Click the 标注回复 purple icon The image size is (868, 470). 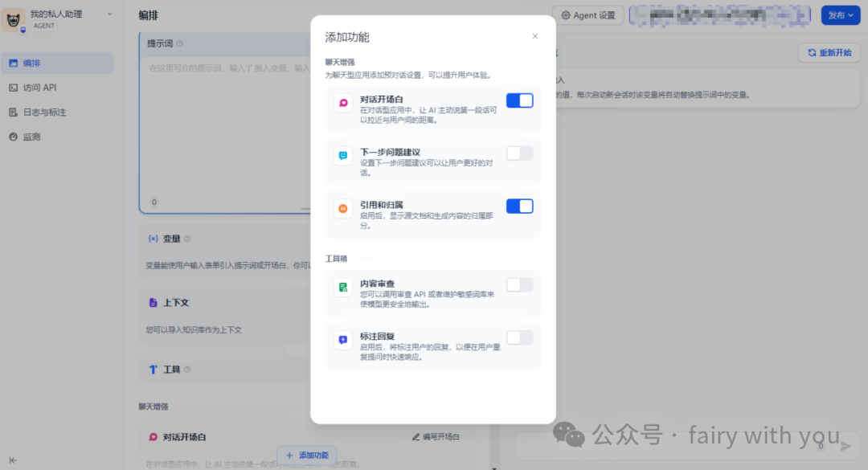pyautogui.click(x=343, y=340)
